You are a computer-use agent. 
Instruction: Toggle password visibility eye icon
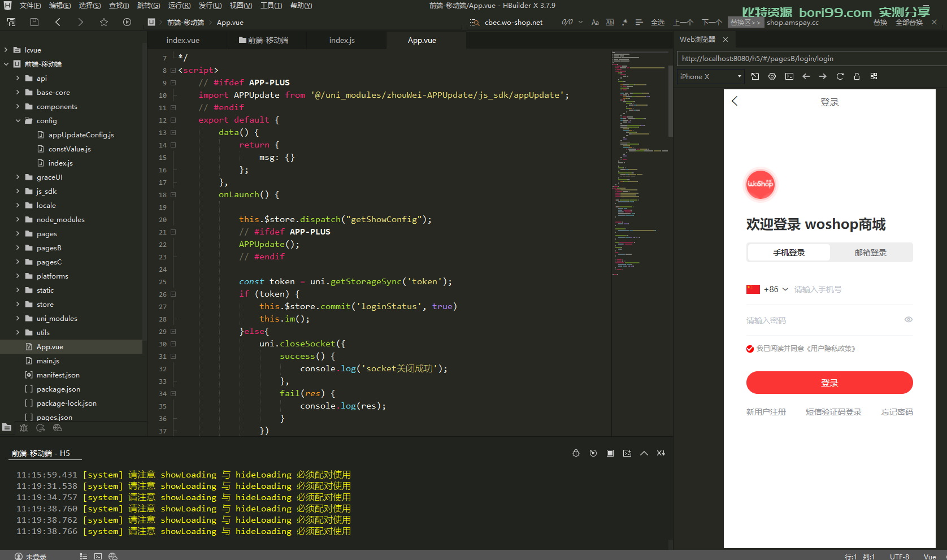[x=909, y=320]
